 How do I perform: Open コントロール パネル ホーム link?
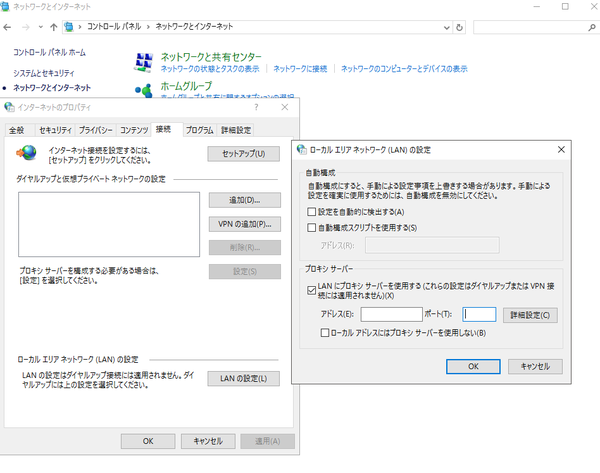tap(49, 52)
